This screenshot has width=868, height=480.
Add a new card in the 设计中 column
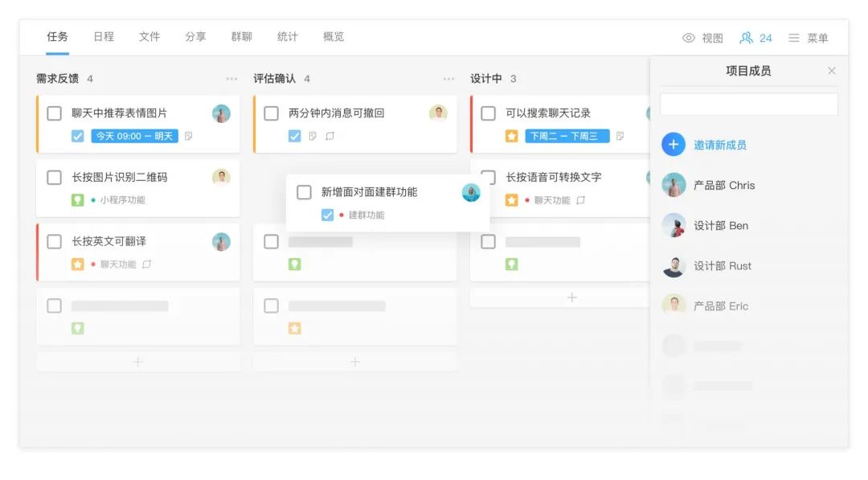tap(571, 297)
